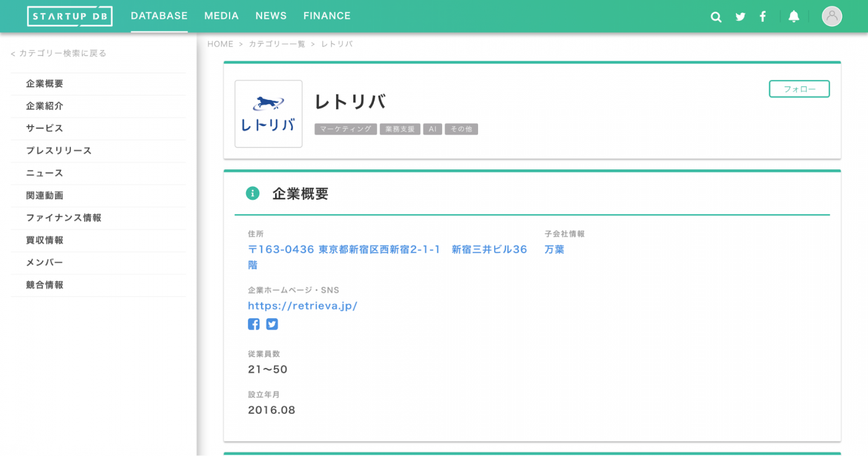Click the user profile avatar icon
This screenshot has height=456, width=868.
831,16
